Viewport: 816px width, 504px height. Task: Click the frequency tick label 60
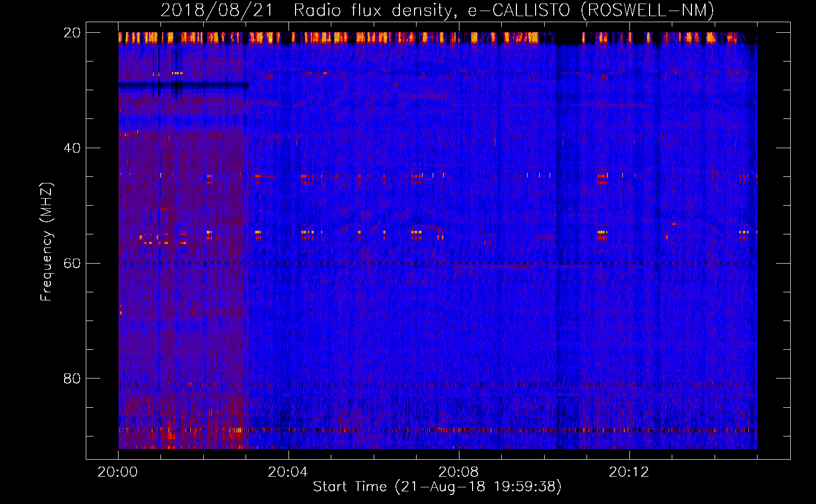[x=72, y=263]
